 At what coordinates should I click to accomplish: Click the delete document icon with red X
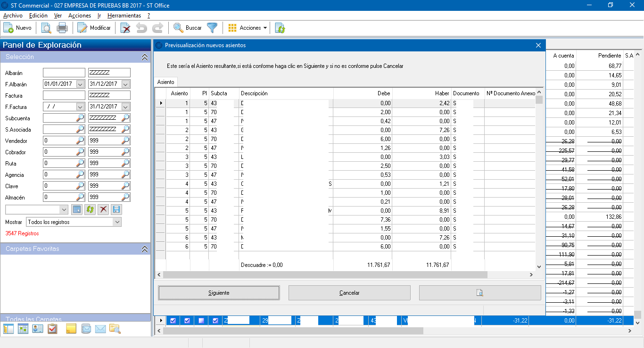[125, 28]
